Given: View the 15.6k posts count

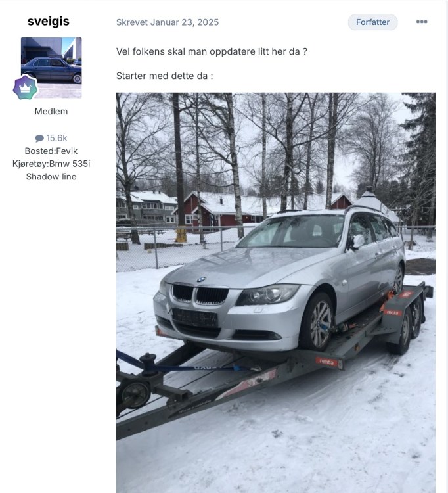Looking at the screenshot, I should click(x=57, y=138).
